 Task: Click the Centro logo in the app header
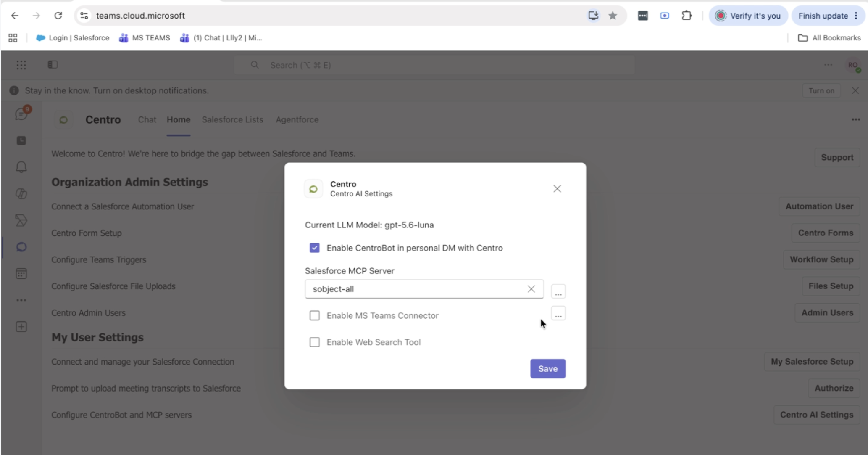tap(63, 120)
